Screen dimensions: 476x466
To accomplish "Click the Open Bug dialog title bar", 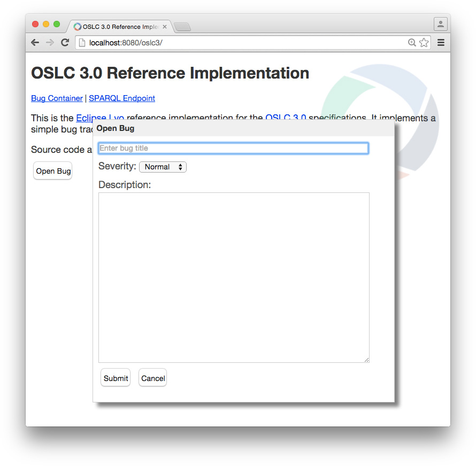I will (243, 128).
